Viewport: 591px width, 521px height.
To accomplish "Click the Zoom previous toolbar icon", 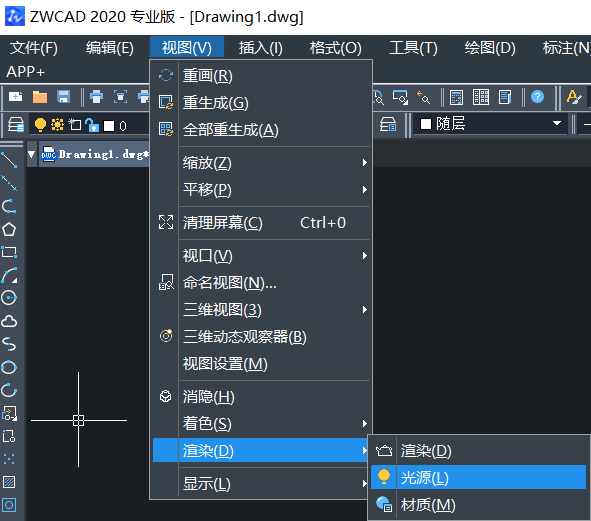I will pos(424,97).
